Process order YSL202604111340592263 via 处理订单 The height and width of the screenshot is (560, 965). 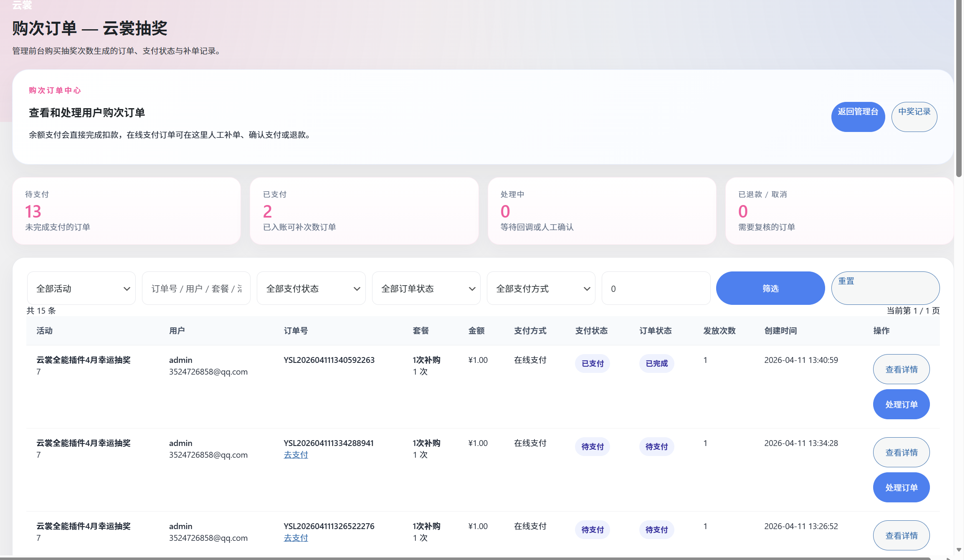pos(901,405)
